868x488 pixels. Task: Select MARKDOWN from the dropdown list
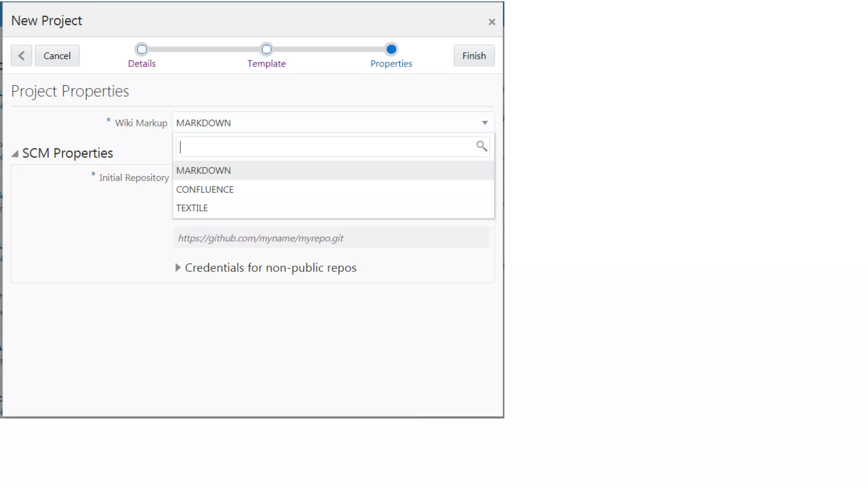203,170
